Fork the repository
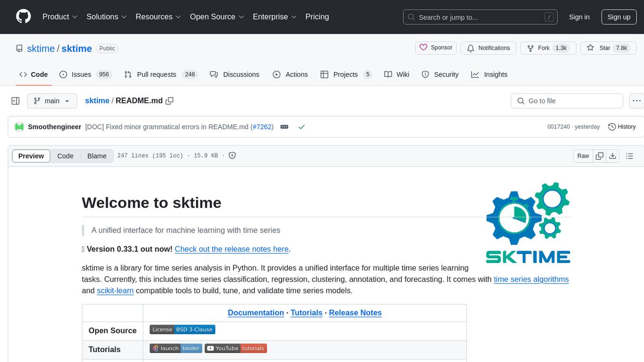 548,48
